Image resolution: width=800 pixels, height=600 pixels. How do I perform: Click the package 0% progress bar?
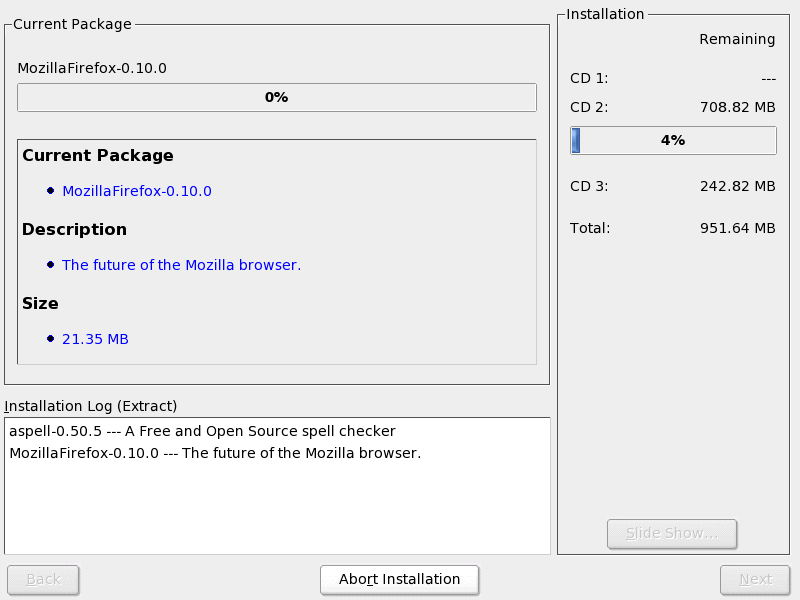[x=277, y=97]
